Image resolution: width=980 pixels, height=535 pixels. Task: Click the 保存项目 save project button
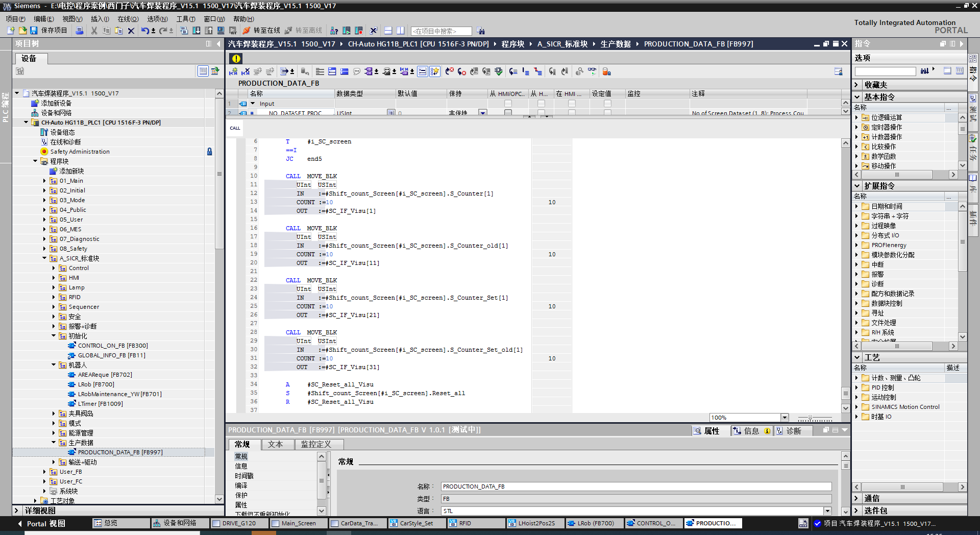(49, 31)
